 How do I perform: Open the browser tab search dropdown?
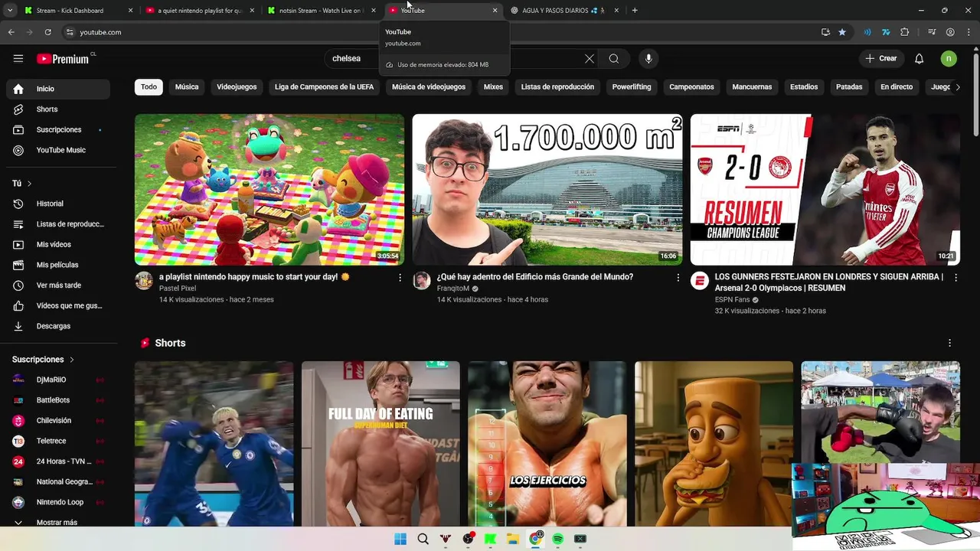click(x=10, y=11)
